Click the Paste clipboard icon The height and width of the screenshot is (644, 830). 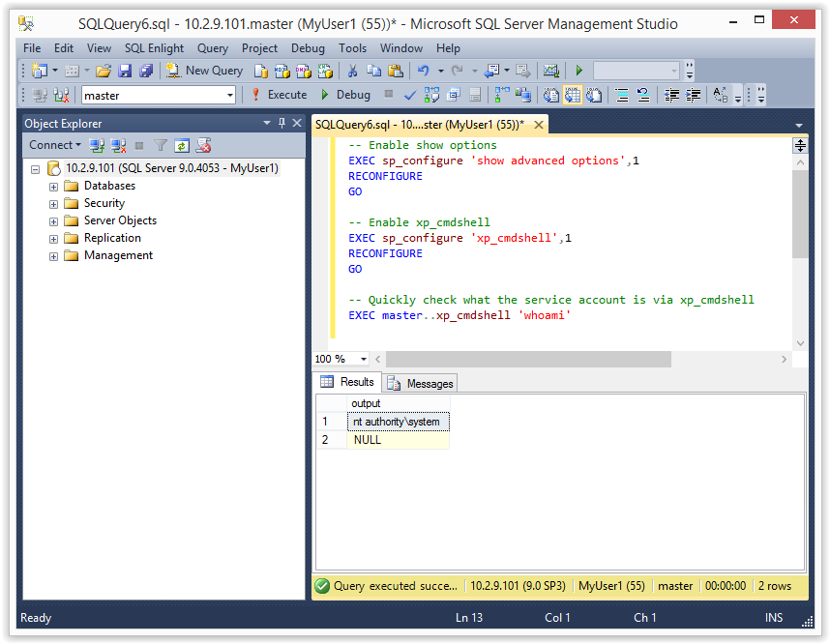[396, 71]
